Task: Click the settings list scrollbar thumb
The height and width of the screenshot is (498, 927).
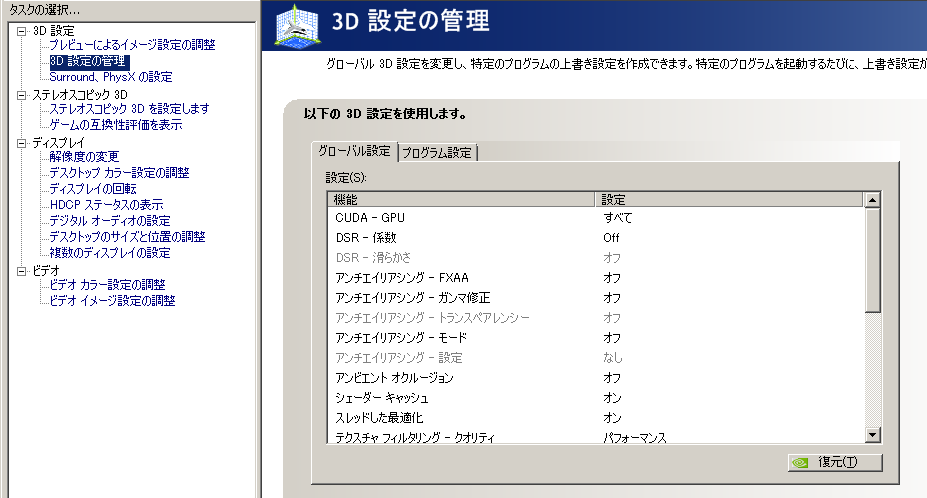Action: coord(873,260)
